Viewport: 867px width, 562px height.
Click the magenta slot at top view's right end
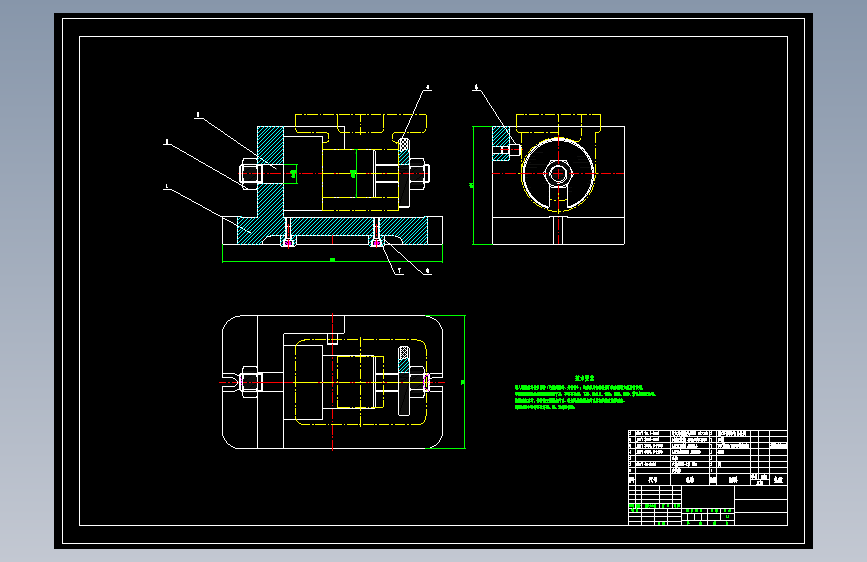(426, 382)
